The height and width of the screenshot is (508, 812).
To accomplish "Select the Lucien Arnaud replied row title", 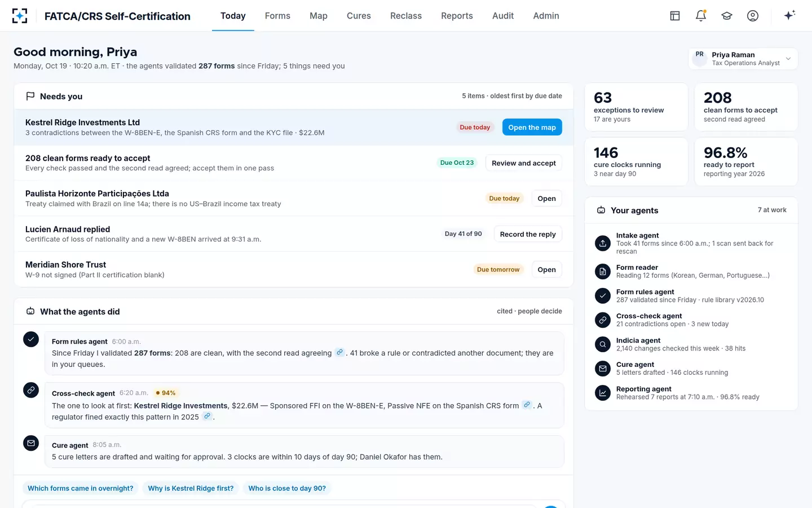I will tap(68, 229).
